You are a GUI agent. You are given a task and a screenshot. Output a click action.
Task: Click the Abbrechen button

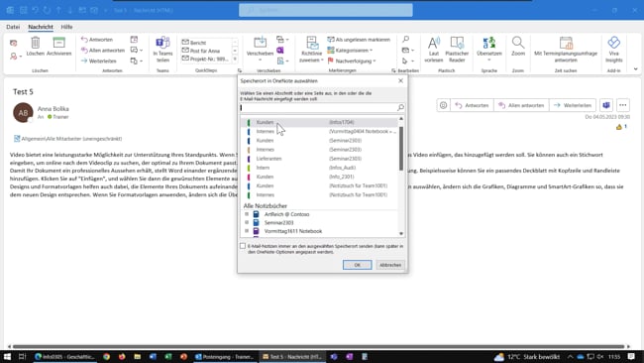(390, 265)
